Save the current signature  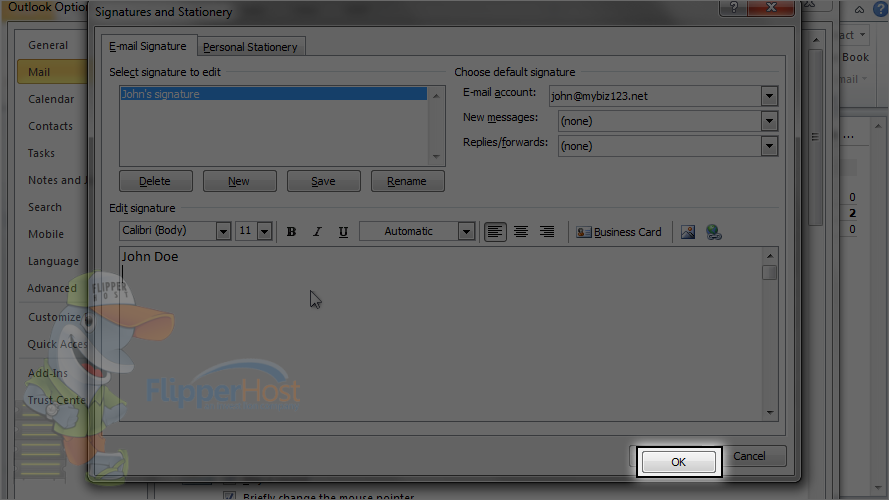(x=323, y=181)
